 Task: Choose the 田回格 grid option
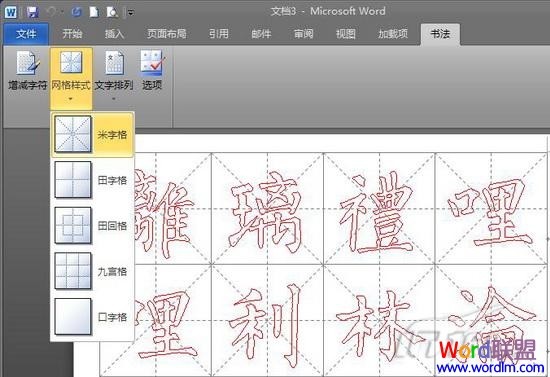[x=93, y=225]
